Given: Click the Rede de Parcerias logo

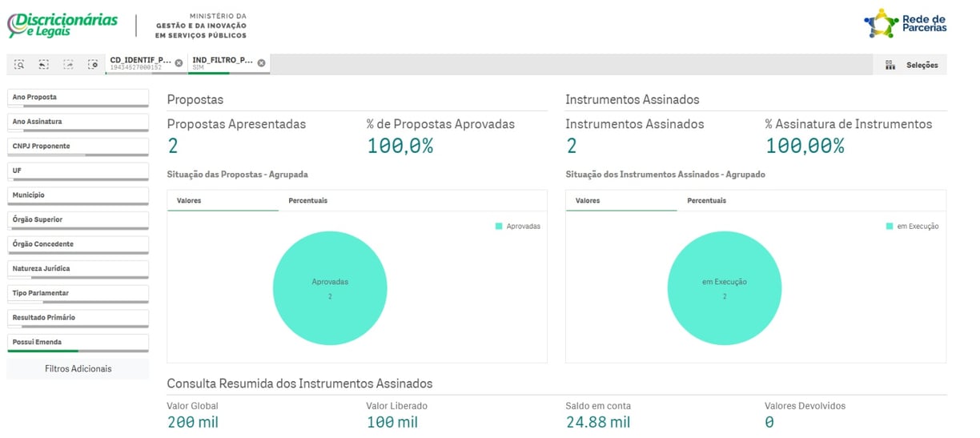Looking at the screenshot, I should (906, 24).
